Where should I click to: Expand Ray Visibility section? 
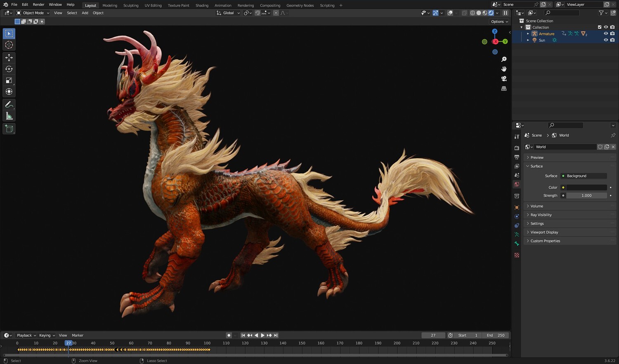[541, 215]
